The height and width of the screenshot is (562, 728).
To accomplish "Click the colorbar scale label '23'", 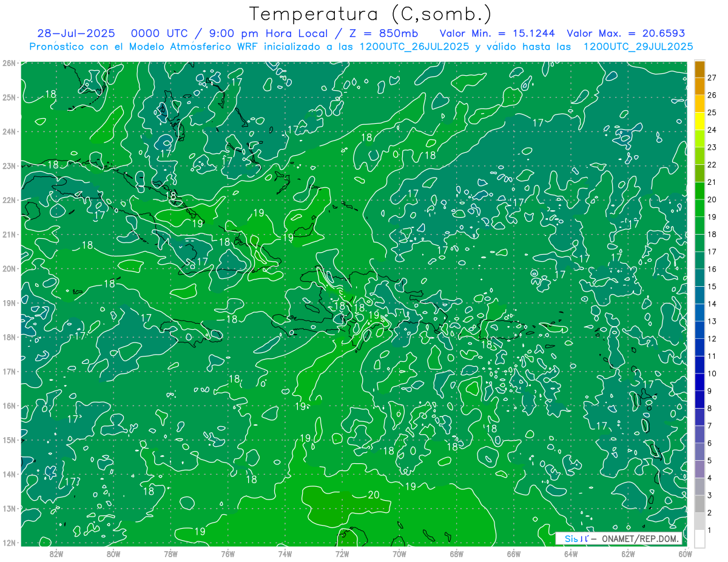I will point(712,147).
